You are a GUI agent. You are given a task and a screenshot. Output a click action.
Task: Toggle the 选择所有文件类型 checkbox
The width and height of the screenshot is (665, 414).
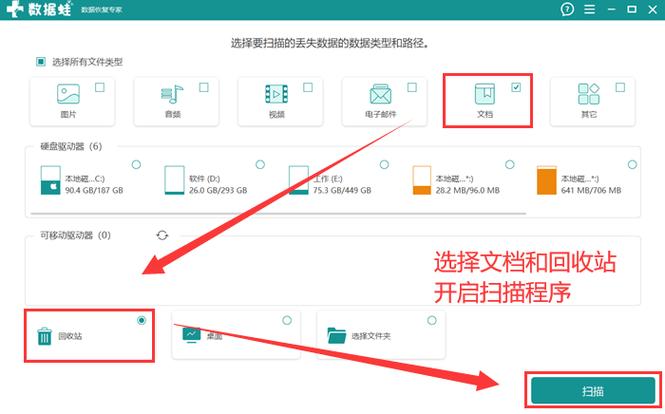41,62
